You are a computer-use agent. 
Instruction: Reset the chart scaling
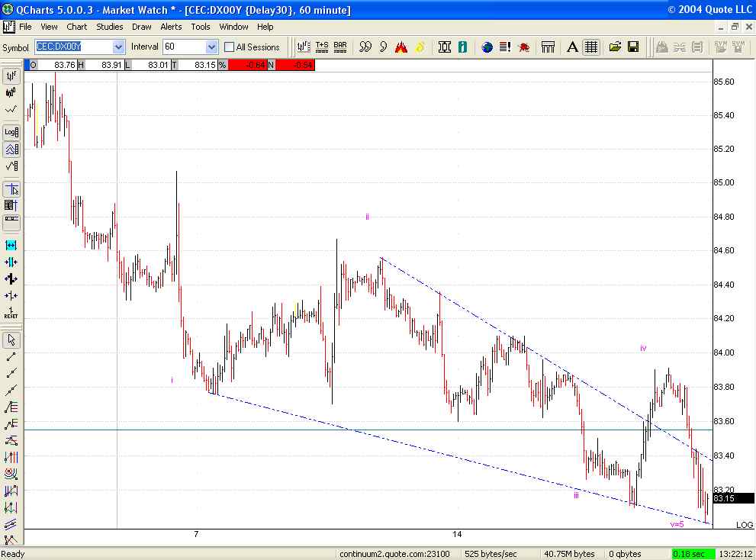(x=11, y=313)
